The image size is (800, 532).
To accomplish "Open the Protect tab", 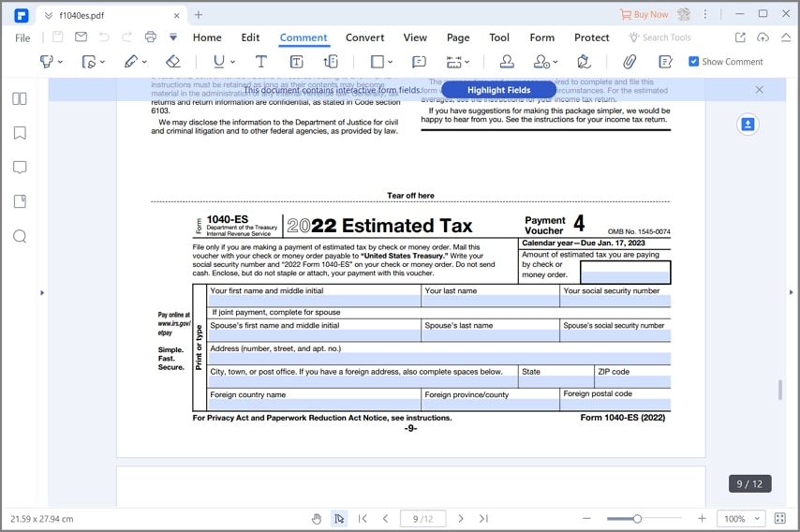I will pyautogui.click(x=591, y=37).
